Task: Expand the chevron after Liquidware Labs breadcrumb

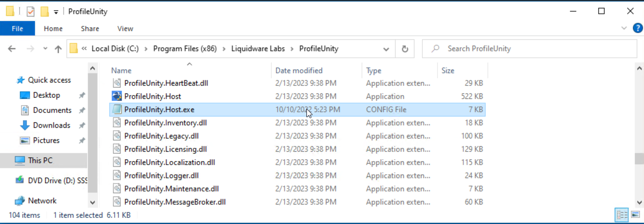Action: coord(292,49)
